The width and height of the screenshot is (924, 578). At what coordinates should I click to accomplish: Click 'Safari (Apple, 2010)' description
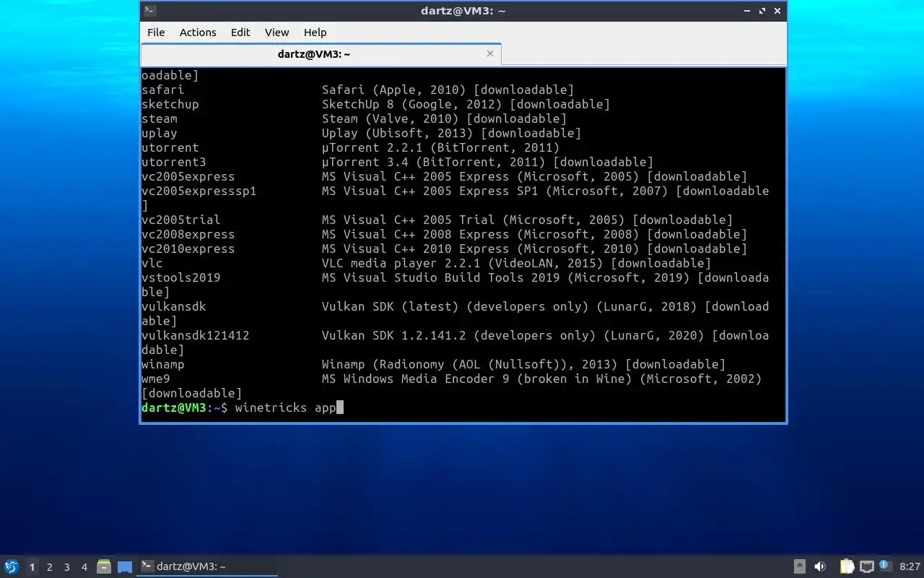pyautogui.click(x=393, y=90)
